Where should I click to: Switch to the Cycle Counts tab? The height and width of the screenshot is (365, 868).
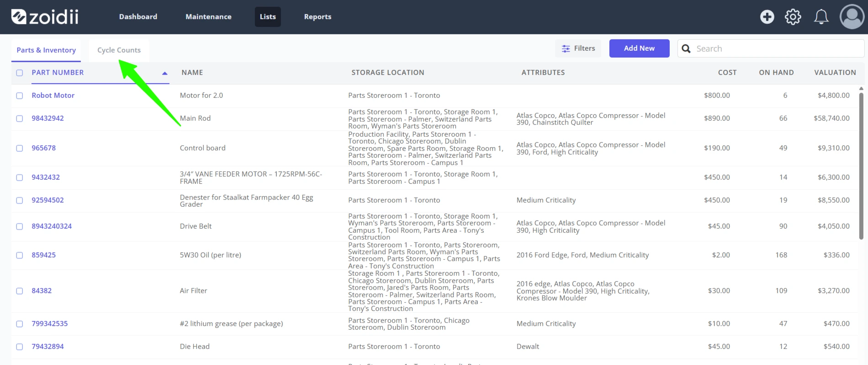(x=119, y=50)
